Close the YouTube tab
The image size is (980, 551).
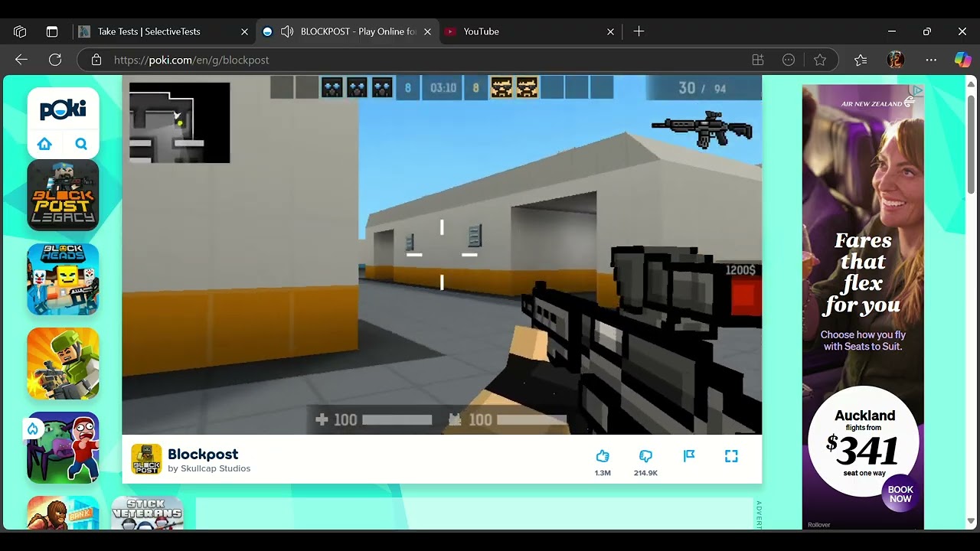point(610,31)
